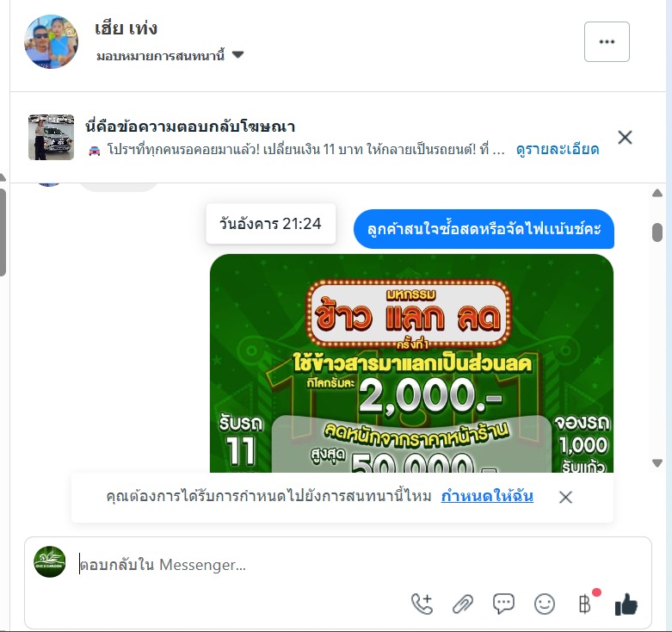
Task: Send a thumbs-up like
Action: coord(626,604)
